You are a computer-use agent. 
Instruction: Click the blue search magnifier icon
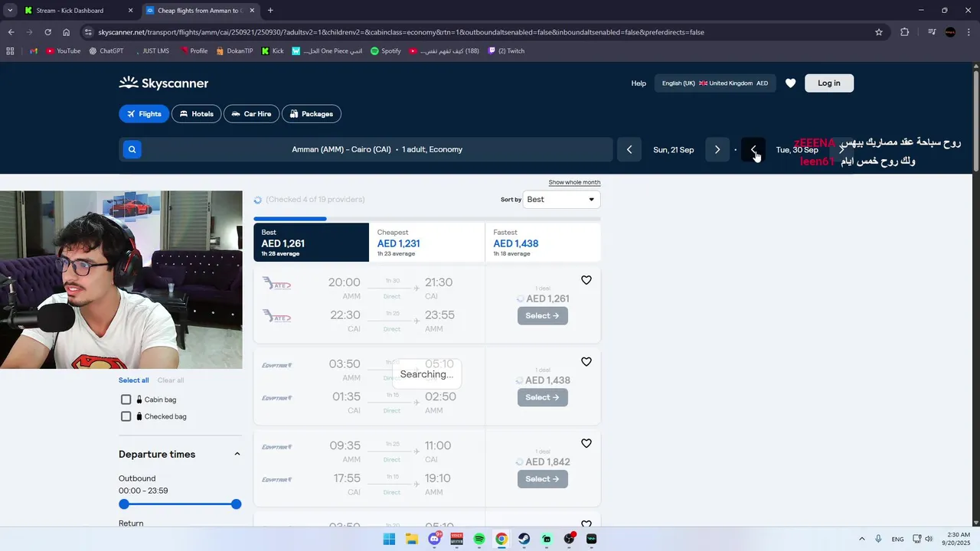(132, 149)
